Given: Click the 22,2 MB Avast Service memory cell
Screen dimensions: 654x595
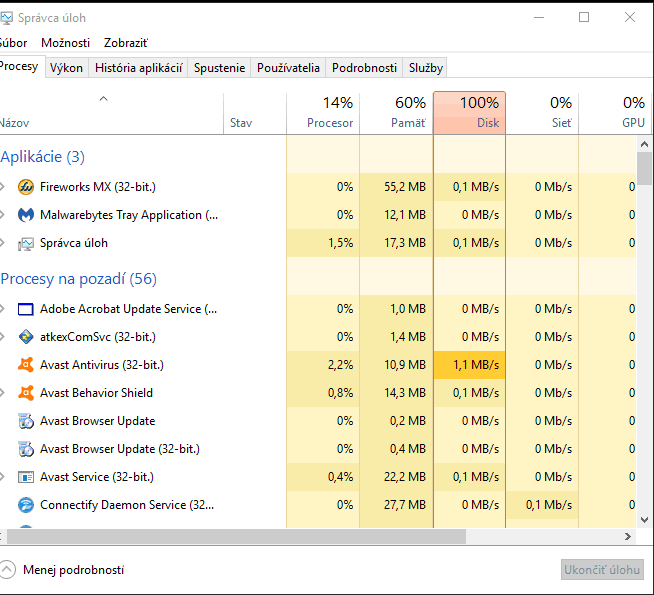Looking at the screenshot, I should pyautogui.click(x=396, y=477).
